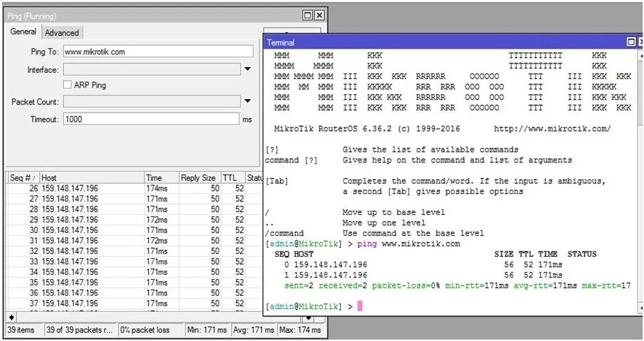Sort results by Seq # column header
Viewport: 644px width, 341px height.
tap(22, 178)
